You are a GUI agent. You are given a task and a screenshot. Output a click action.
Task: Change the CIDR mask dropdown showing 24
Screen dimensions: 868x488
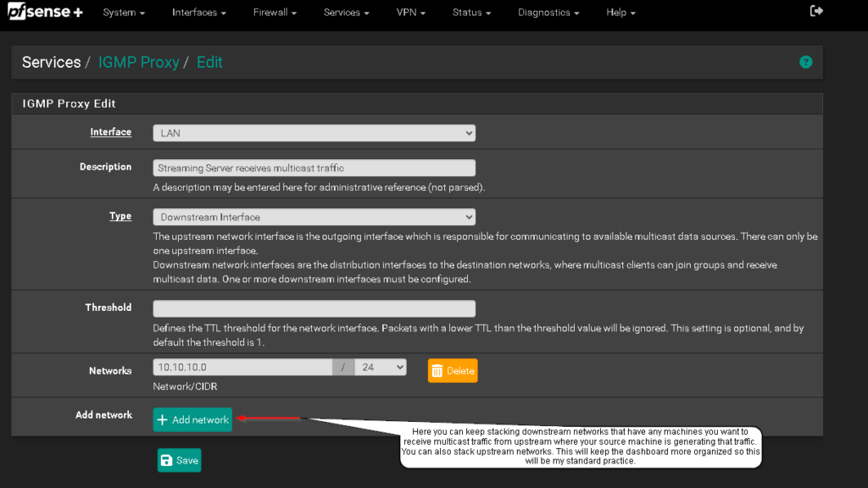(x=381, y=367)
